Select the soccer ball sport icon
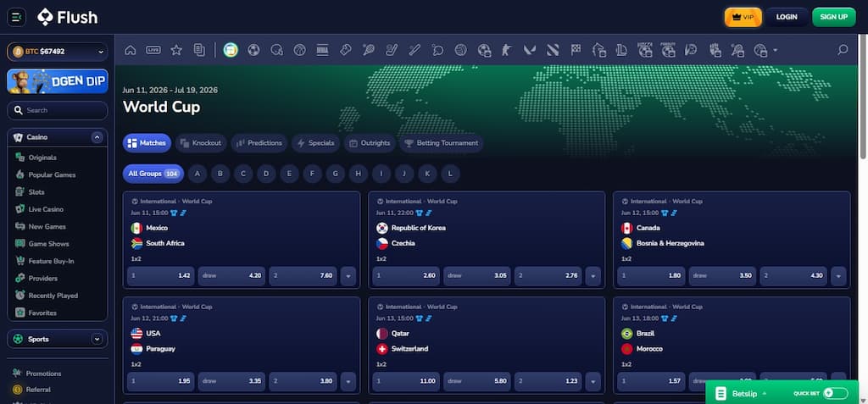868x404 pixels. click(x=253, y=50)
